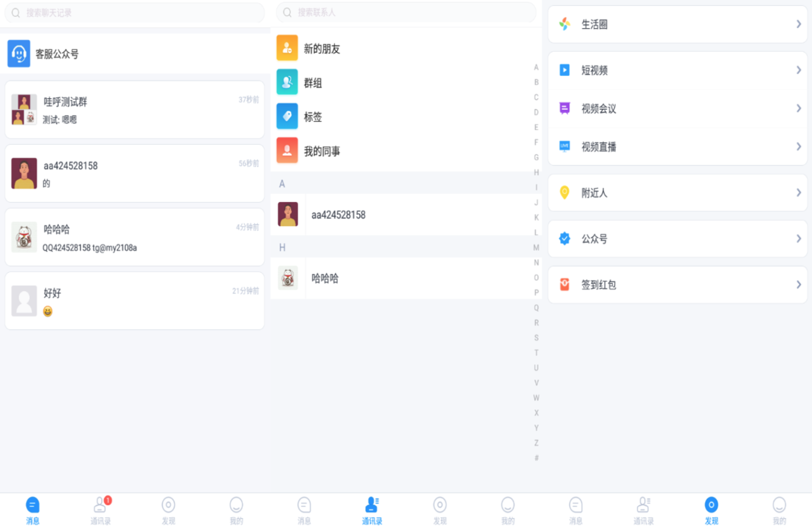Image resolution: width=812 pixels, height=529 pixels.
Task: Switch to 通讯录 tab with red badge
Action: 101,510
